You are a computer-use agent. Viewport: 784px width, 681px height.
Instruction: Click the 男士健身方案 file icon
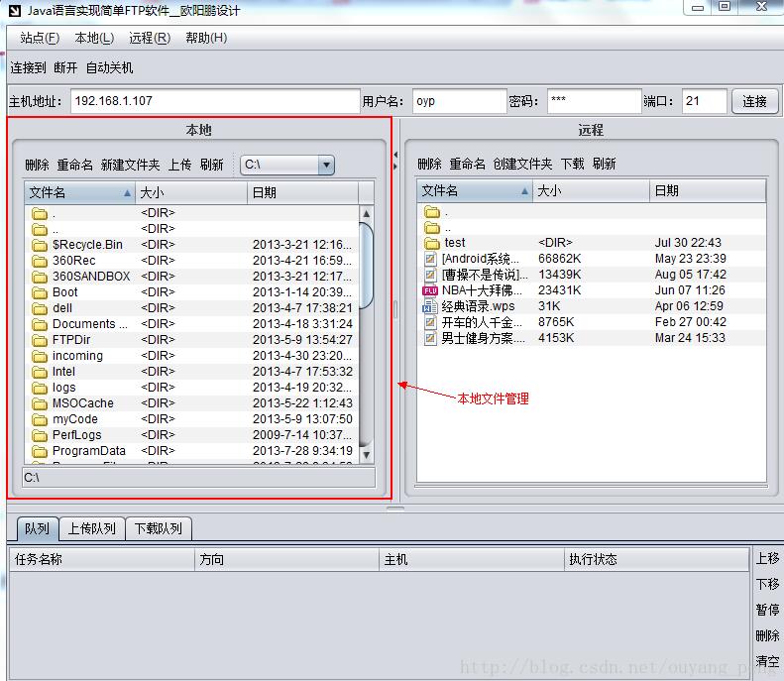[x=430, y=338]
